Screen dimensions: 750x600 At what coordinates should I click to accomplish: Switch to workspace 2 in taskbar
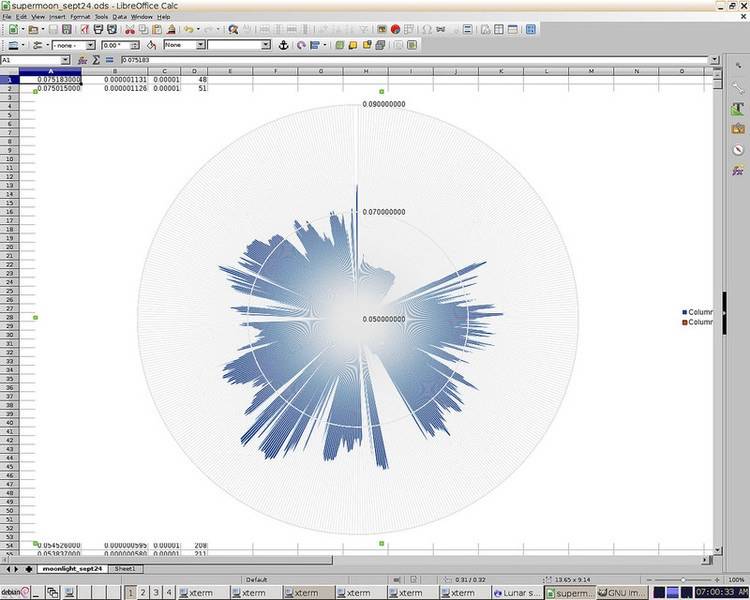click(x=143, y=593)
